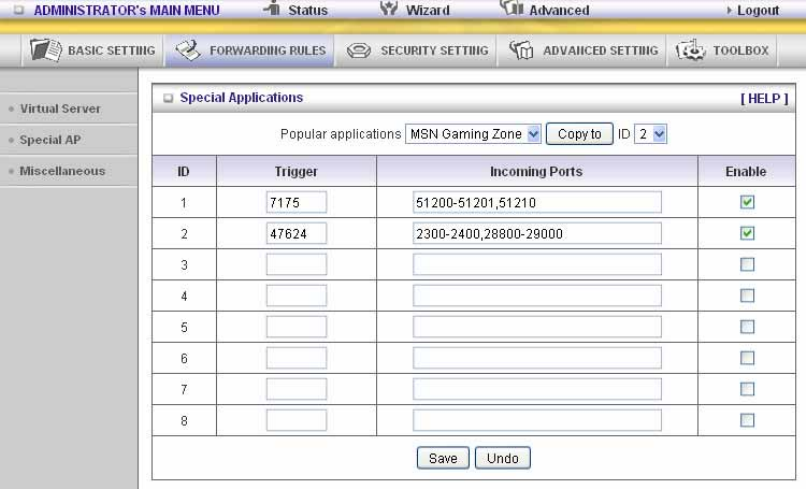Image resolution: width=806 pixels, height=489 pixels.
Task: Click the Status icon in top bar
Action: click(272, 8)
